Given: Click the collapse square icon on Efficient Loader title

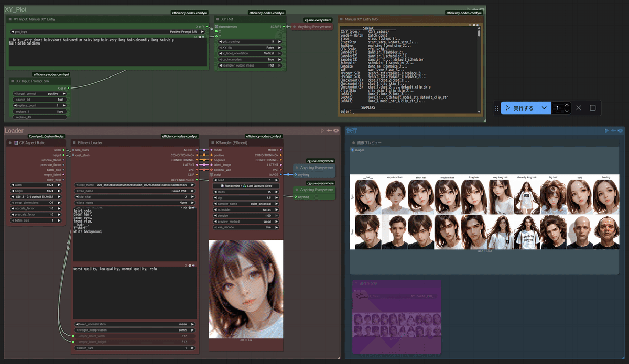Looking at the screenshot, I should click(x=74, y=142).
